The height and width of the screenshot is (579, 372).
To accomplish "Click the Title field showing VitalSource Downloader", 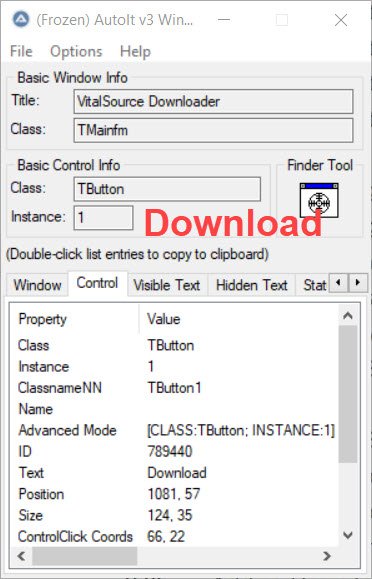I will coord(213,102).
